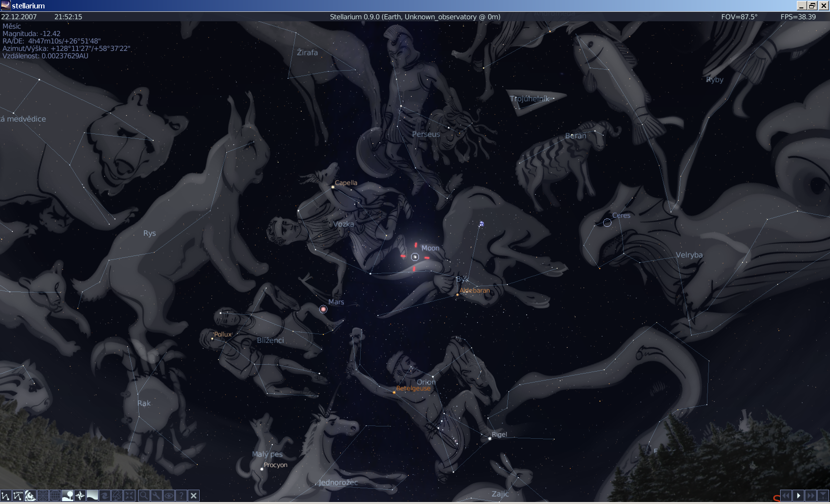Click the Stellarium 0.9.0 location text
The height and width of the screenshot is (504, 830).
tap(415, 17)
